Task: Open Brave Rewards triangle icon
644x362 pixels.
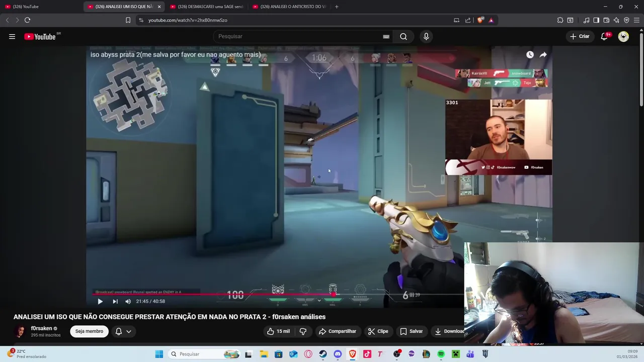Action: coord(491,20)
